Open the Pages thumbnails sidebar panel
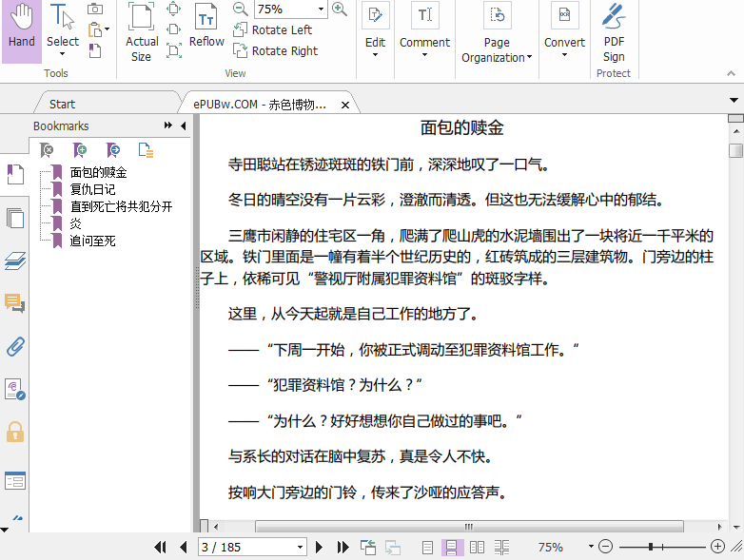This screenshot has width=744, height=560. [15, 218]
